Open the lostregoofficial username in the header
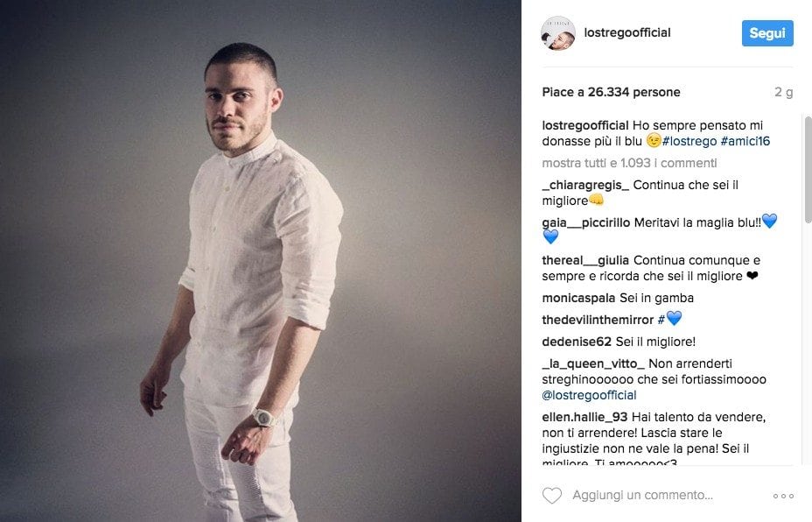Screen dimensions: 812x522 pyautogui.click(x=627, y=32)
